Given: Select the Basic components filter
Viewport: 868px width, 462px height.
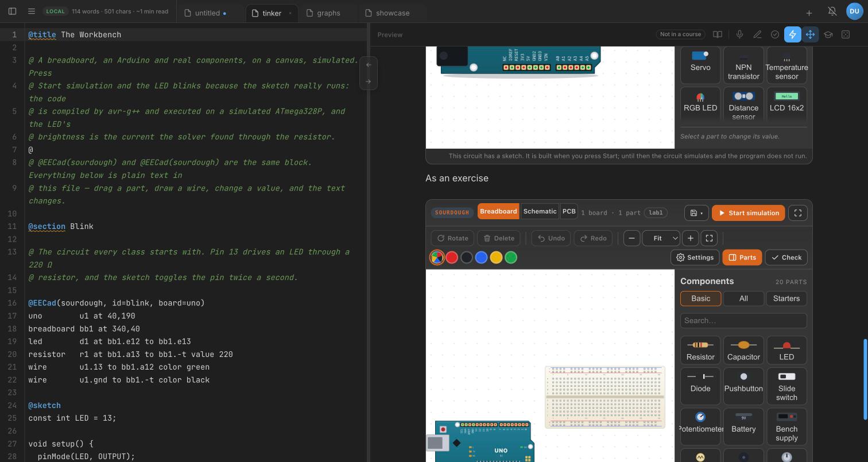Looking at the screenshot, I should 700,298.
